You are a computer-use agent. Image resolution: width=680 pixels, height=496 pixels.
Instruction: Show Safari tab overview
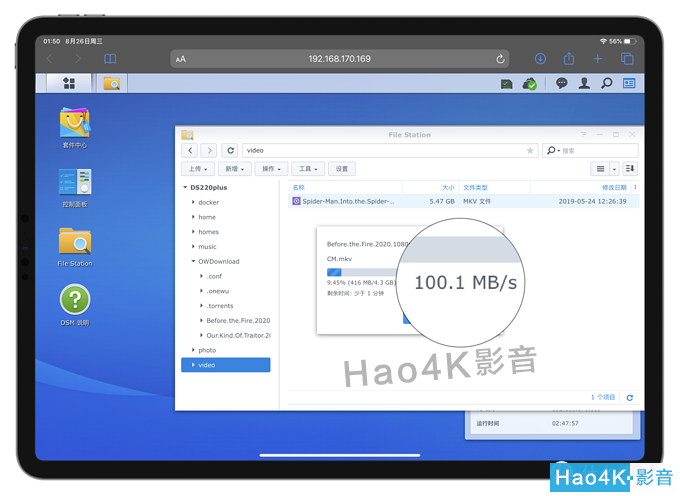[627, 59]
